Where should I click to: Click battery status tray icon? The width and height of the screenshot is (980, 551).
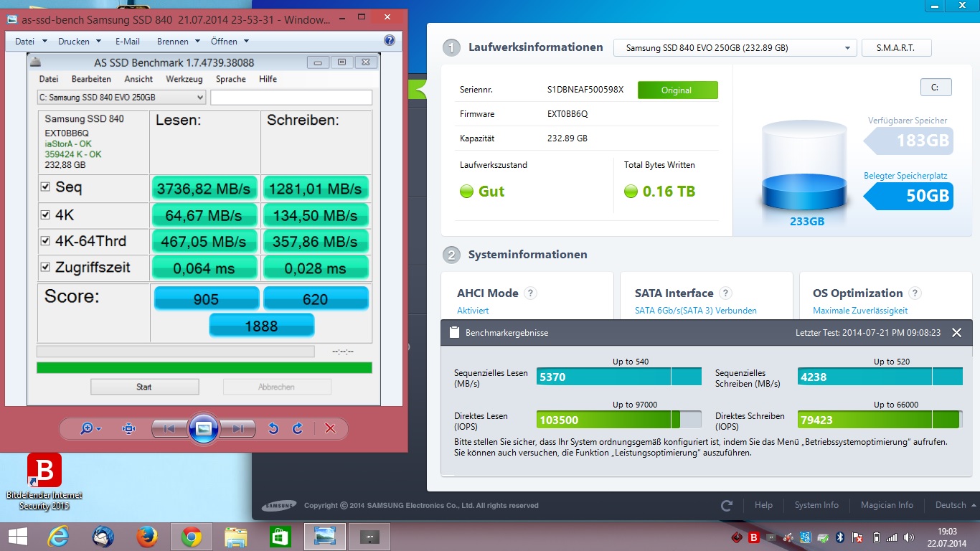click(x=876, y=537)
